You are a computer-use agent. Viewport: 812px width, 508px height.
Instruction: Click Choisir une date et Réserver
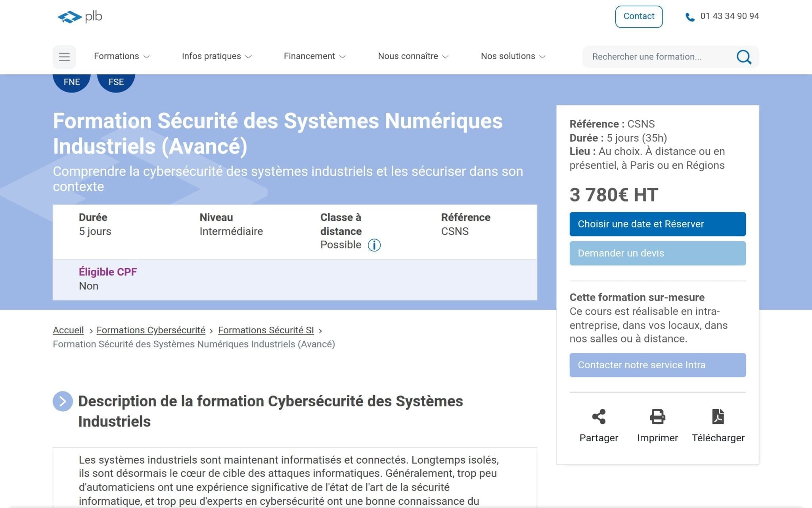click(x=657, y=224)
